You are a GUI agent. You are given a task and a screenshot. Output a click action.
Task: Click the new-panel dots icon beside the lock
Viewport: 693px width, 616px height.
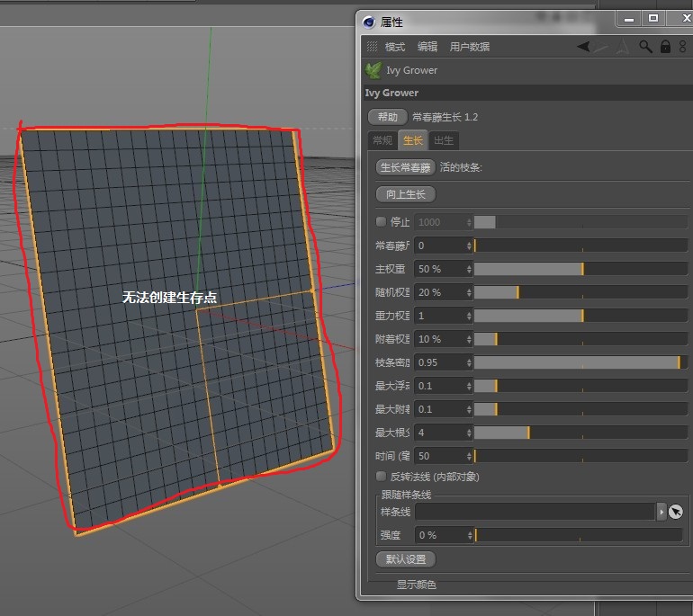pyautogui.click(x=683, y=47)
